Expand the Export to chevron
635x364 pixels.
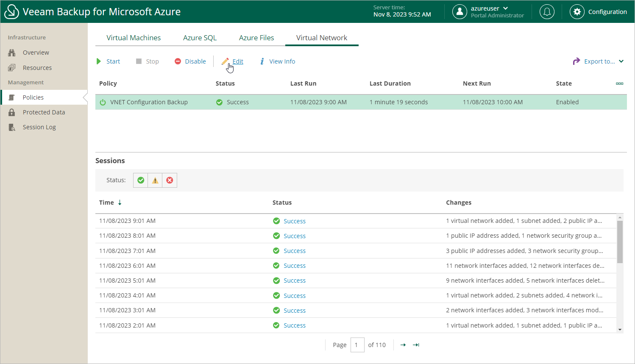[x=621, y=61]
